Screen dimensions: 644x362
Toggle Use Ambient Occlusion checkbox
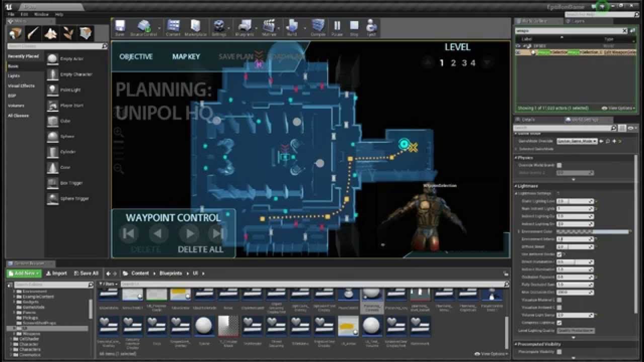point(559,254)
